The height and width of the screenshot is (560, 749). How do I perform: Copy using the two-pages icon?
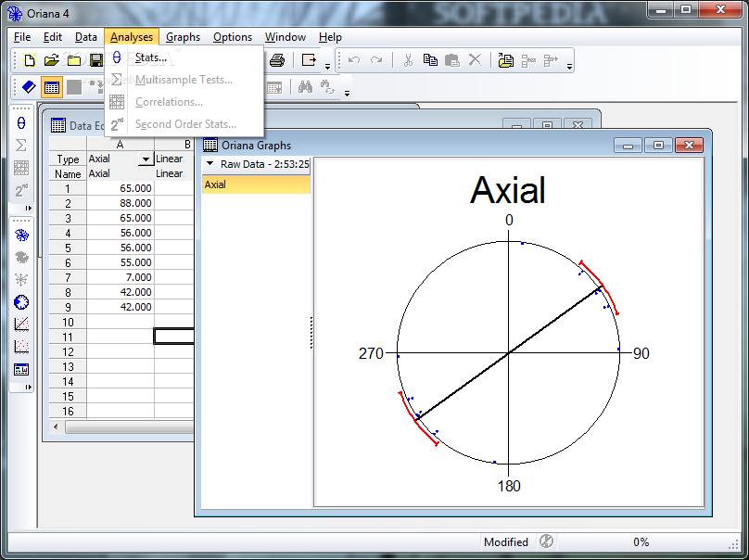430,60
